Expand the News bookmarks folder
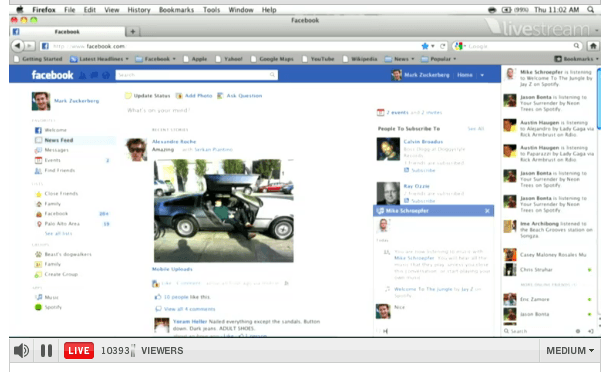This screenshot has height=372, width=613. (400, 59)
